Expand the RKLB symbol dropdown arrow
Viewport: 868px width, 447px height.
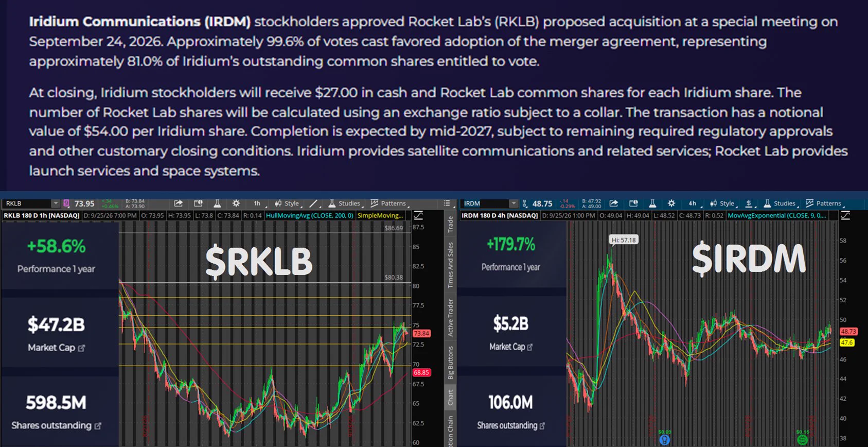click(x=56, y=203)
